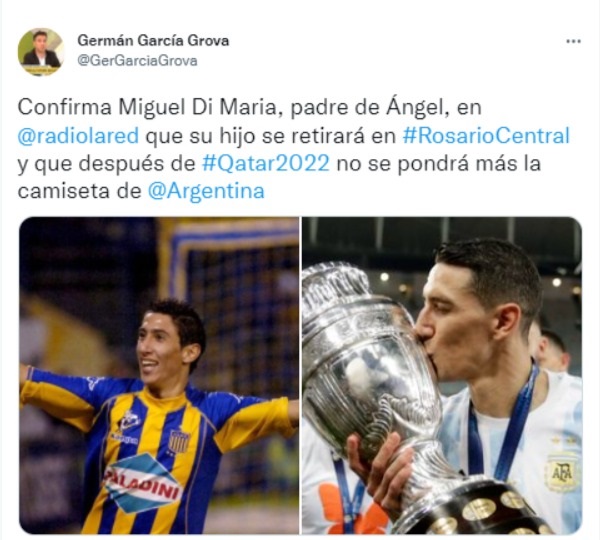The height and width of the screenshot is (540, 600).
Task: Follow the @radiolared mention link
Action: click(78, 136)
